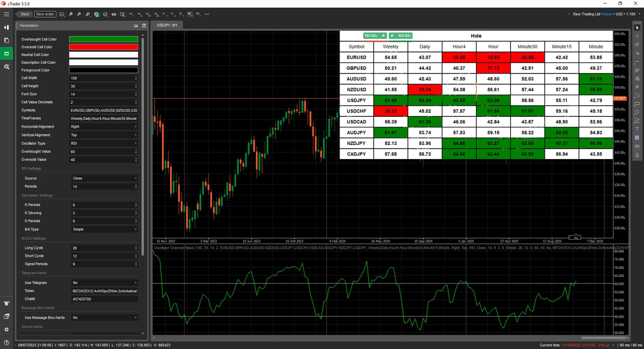Select the ellipse shape tool
Viewport: 644px width, 349px height.
pyautogui.click(x=637, y=112)
